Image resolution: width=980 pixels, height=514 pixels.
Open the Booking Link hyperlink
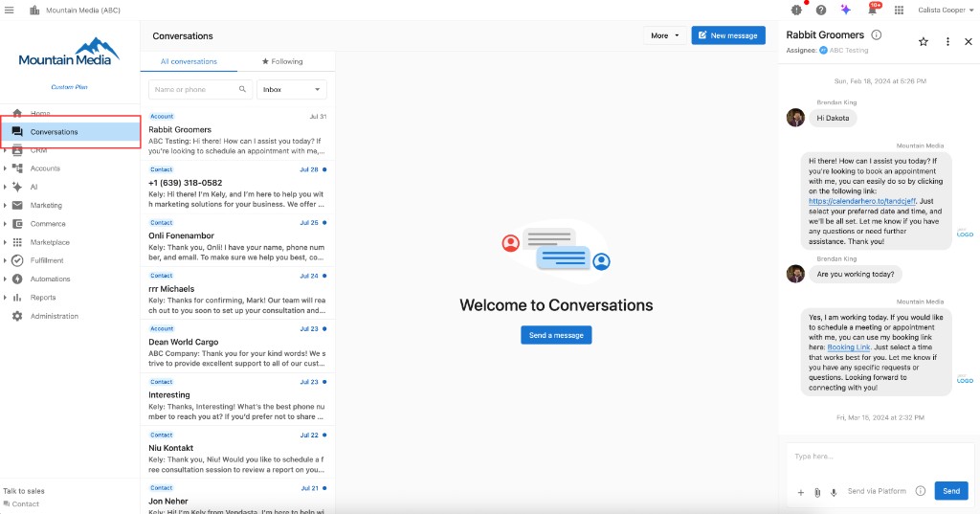tap(849, 347)
